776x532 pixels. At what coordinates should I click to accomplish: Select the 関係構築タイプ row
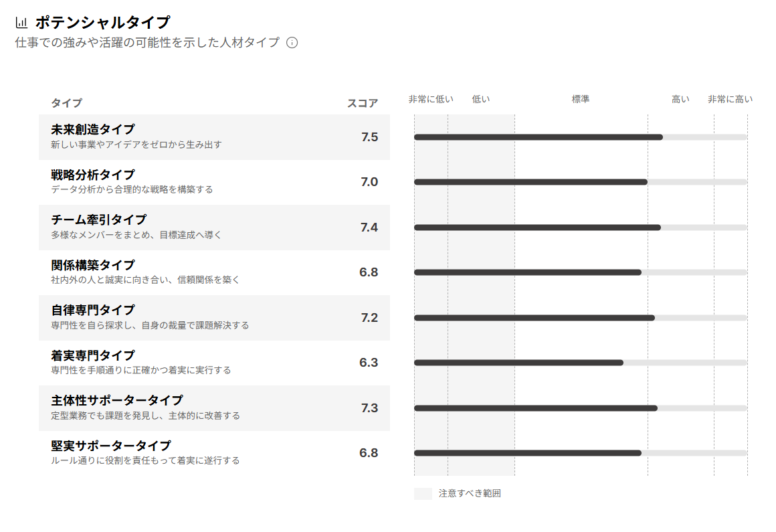[214, 272]
